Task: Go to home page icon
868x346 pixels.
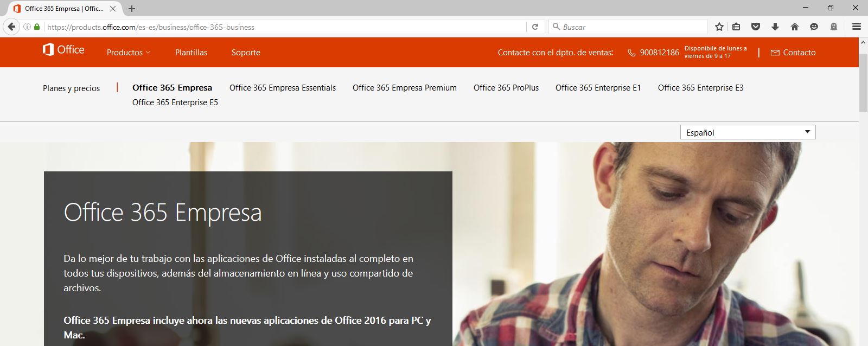Action: [x=795, y=27]
